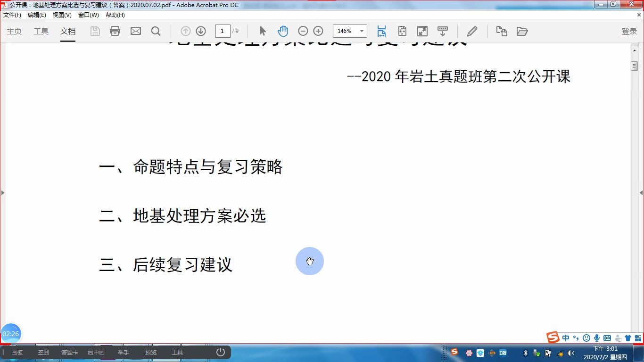
Task: Send file by email envelope icon
Action: pos(136,31)
